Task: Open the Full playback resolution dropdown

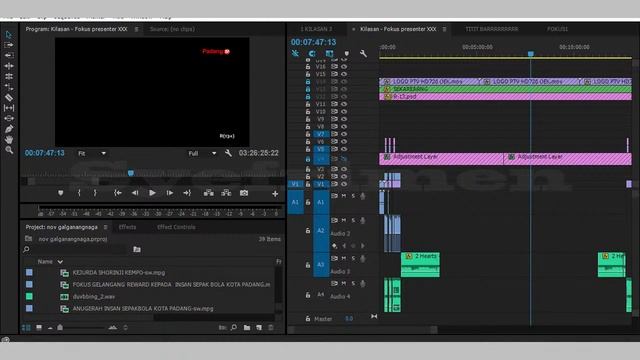Action: click(x=202, y=153)
